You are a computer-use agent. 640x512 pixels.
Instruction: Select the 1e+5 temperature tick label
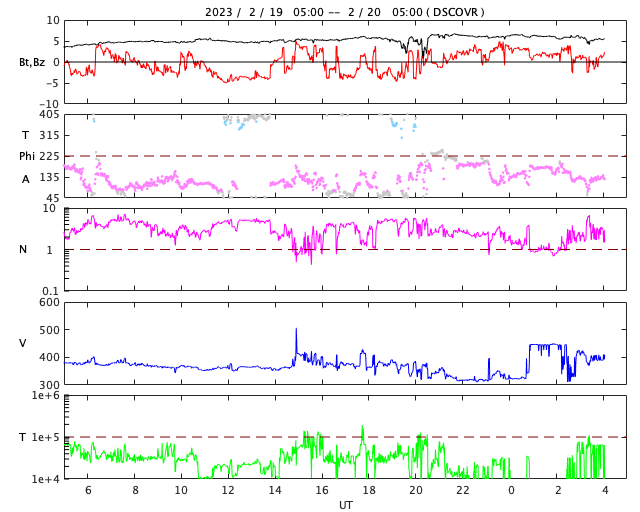click(x=46, y=437)
